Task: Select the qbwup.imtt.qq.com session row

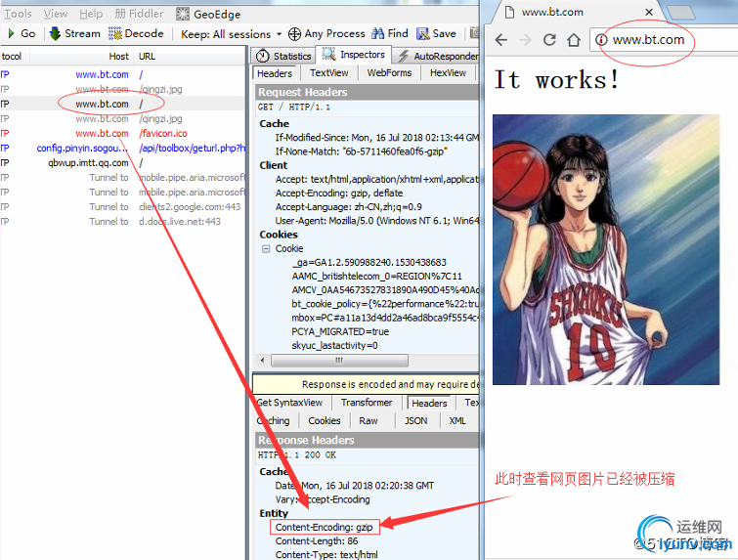Action: [x=122, y=163]
